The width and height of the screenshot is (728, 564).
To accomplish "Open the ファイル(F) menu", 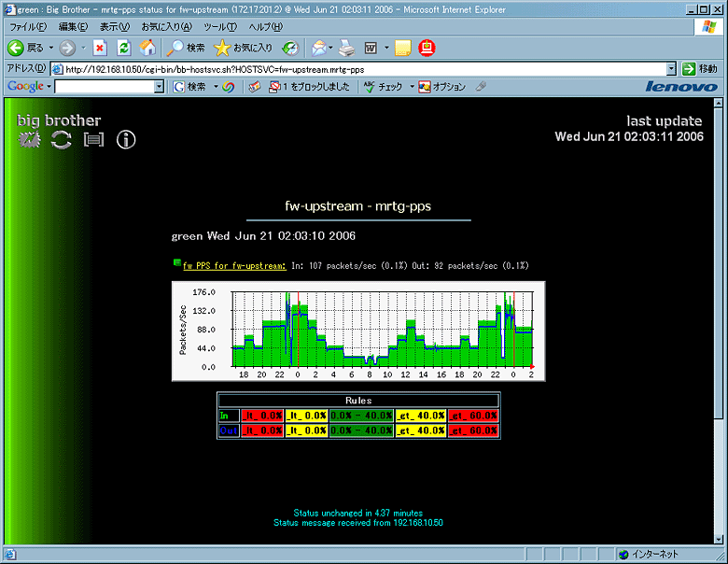I will [x=27, y=26].
